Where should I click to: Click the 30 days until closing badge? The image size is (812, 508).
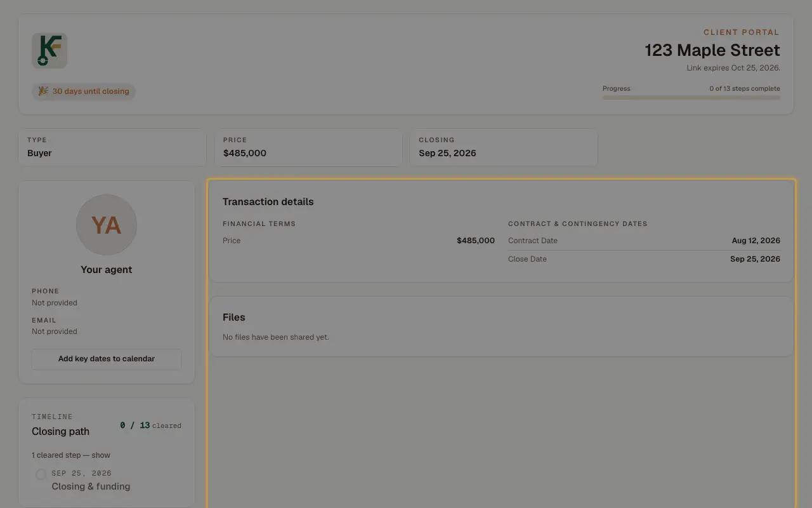click(x=84, y=91)
